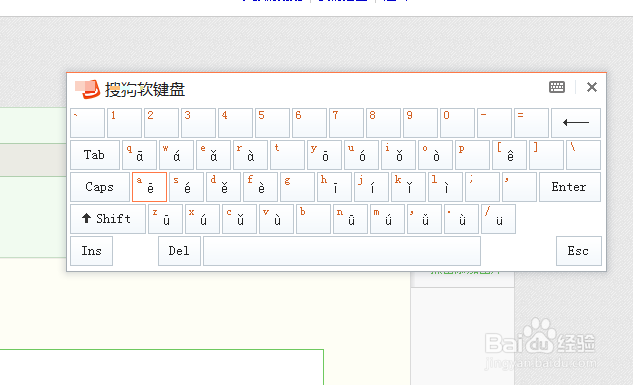633x385 pixels.
Task: Click the minus key
Action: pyautogui.click(x=495, y=123)
